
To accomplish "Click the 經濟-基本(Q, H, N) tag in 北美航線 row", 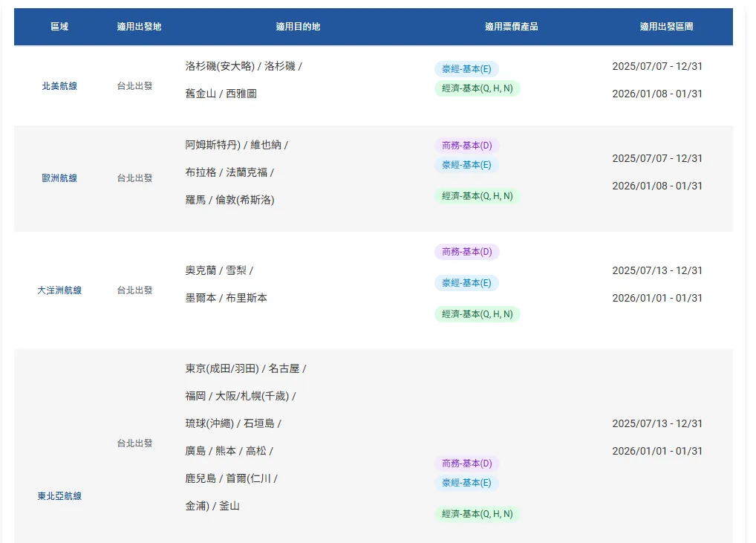I will coord(478,88).
